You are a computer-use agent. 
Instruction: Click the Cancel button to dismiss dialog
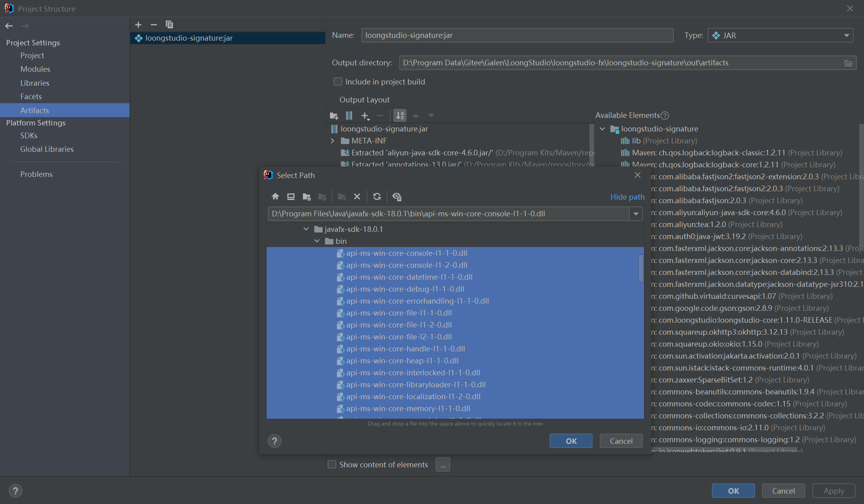(622, 440)
